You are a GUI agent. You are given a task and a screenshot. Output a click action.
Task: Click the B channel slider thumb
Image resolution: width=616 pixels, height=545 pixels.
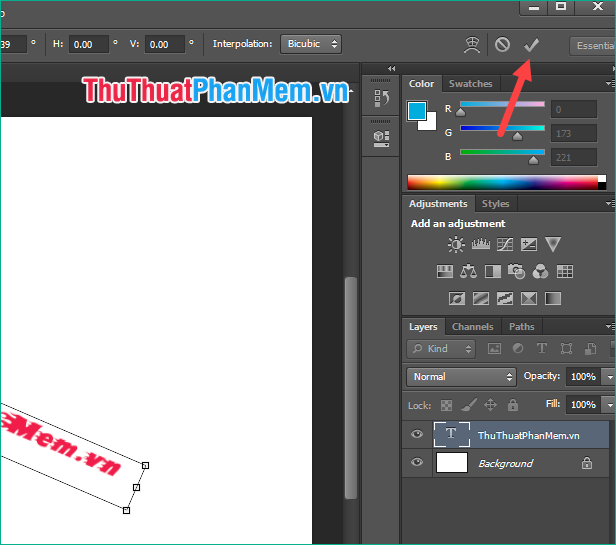pos(533,160)
